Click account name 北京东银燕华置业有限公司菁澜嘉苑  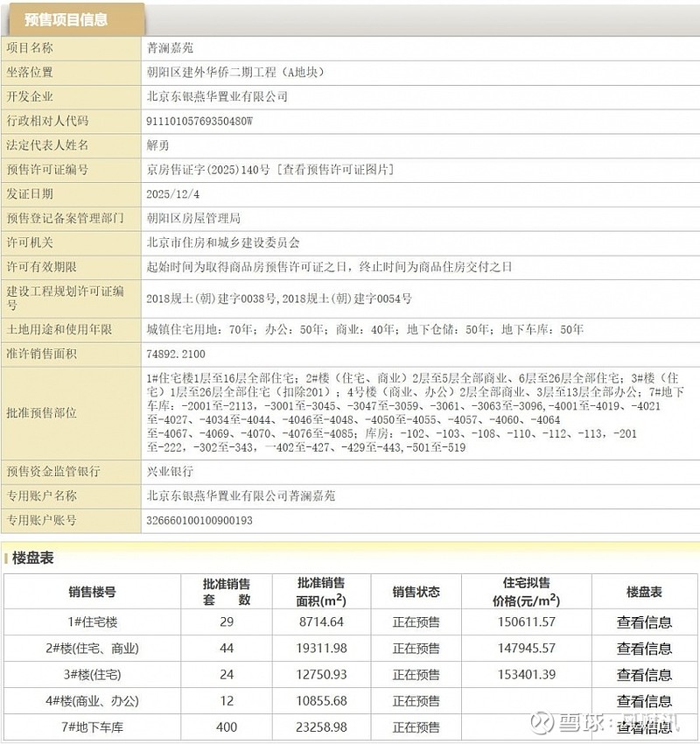pos(241,495)
